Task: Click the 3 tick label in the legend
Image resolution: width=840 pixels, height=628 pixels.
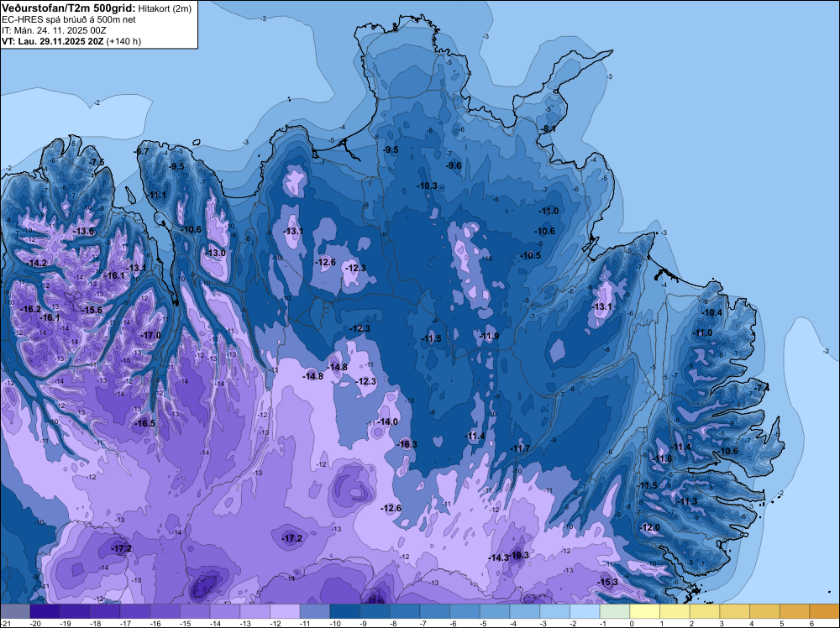Action: click(722, 623)
